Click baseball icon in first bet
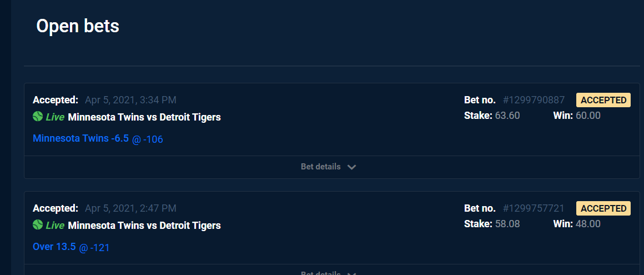The image size is (644, 275). 38,116
